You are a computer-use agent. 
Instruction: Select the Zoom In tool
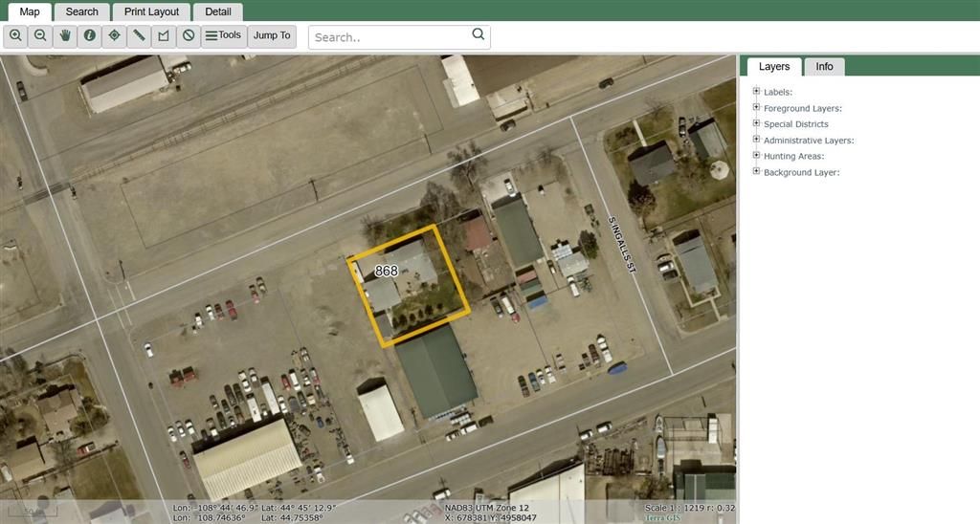pyautogui.click(x=16, y=35)
